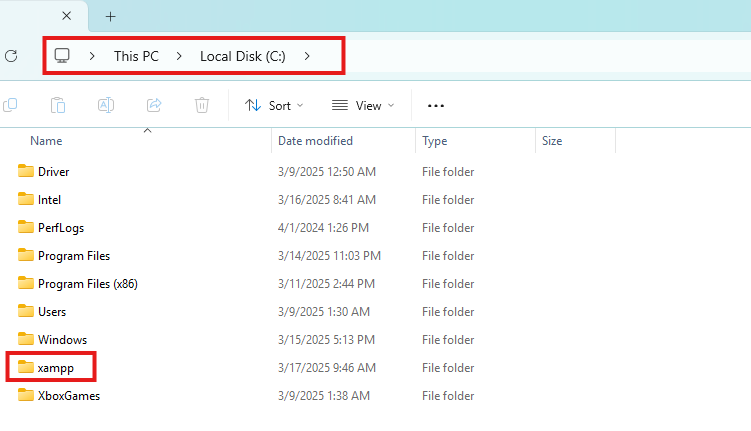Click the Delete trash icon in toolbar
The width and height of the screenshot is (751, 431).
[202, 105]
